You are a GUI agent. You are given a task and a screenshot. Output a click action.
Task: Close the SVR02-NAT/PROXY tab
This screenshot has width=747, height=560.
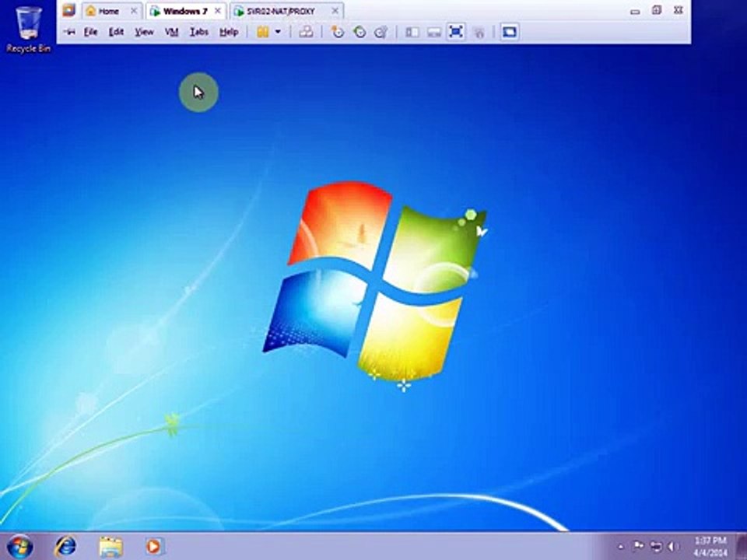[335, 10]
